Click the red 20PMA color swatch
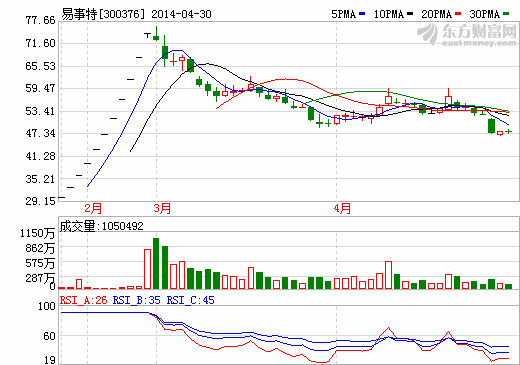Screen dimensions: 520x365 click(458, 14)
